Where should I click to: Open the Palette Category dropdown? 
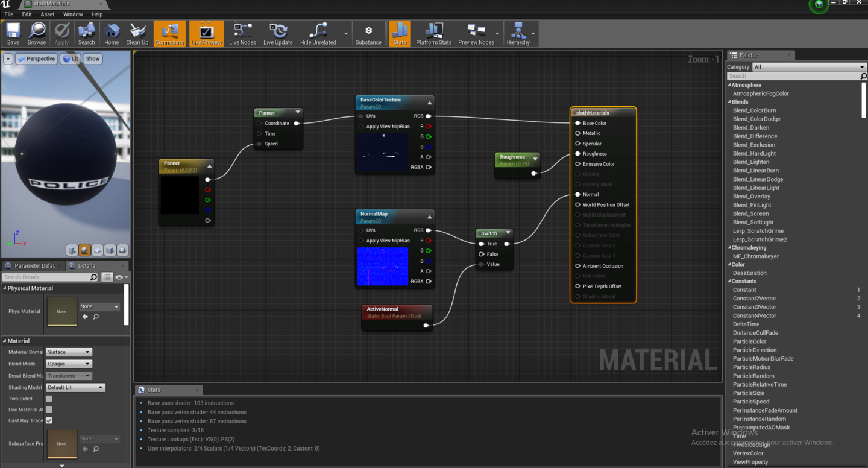tap(809, 67)
